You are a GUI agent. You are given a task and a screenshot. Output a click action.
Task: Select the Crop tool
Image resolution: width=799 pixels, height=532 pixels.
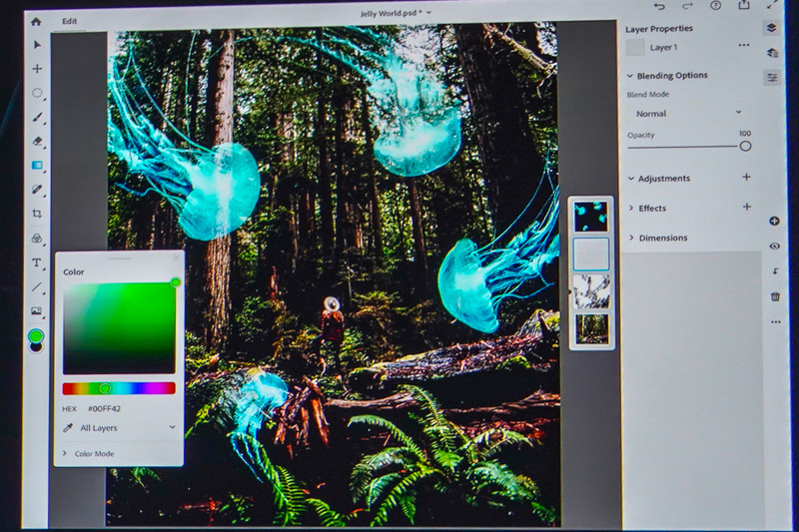[37, 214]
